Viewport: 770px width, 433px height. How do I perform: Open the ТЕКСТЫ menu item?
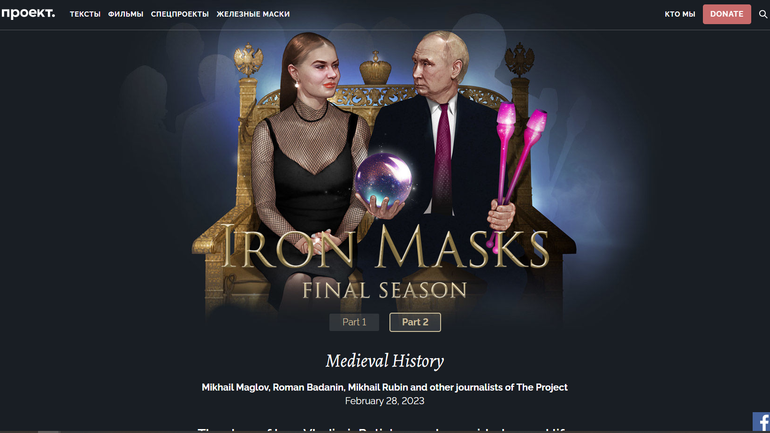[85, 14]
